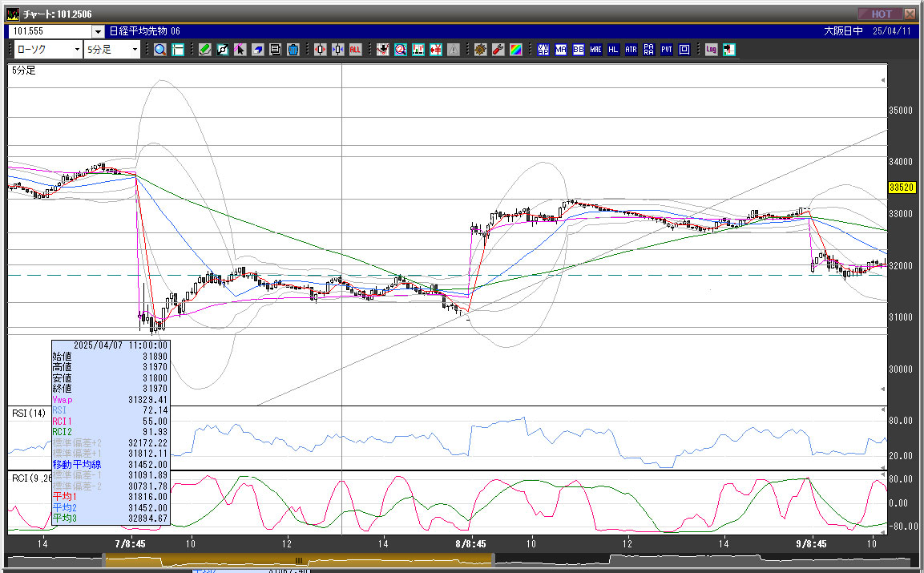
Task: Click the HOT button in title bar
Action: tap(880, 14)
